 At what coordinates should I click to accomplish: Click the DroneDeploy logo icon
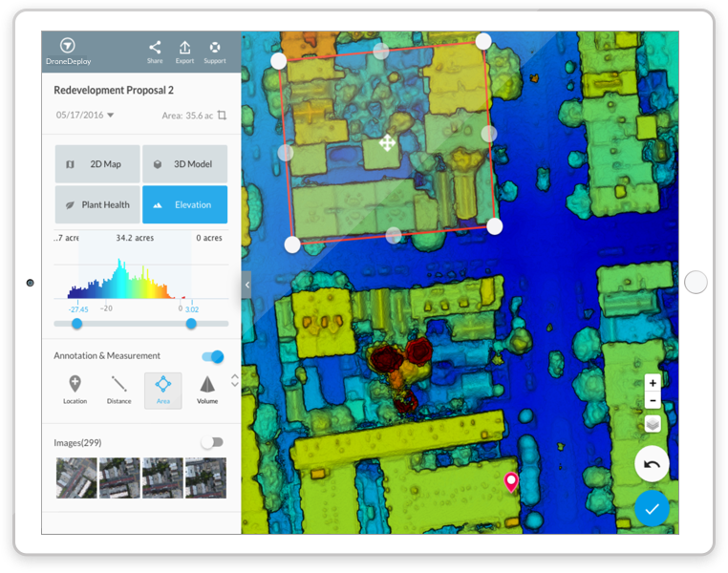point(67,46)
